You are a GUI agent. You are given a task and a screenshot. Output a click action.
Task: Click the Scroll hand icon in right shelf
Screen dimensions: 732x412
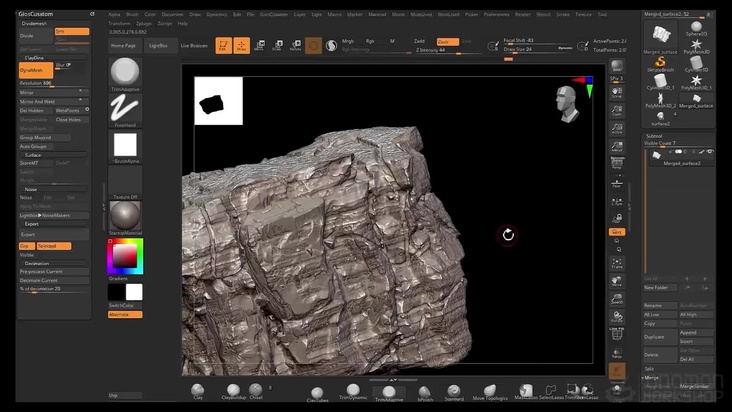(617, 92)
